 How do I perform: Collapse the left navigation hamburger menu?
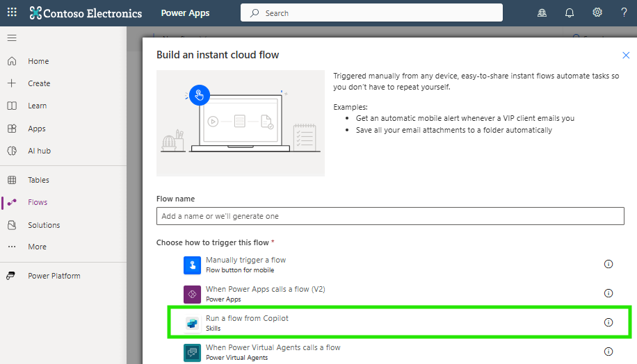click(x=12, y=38)
